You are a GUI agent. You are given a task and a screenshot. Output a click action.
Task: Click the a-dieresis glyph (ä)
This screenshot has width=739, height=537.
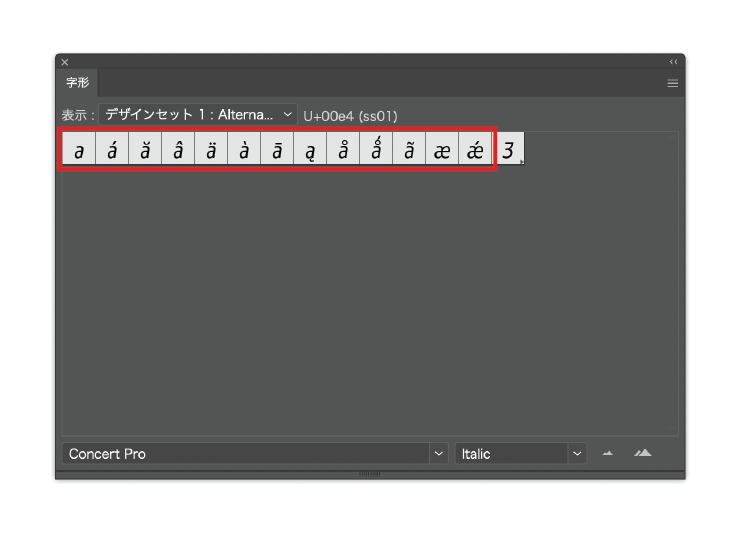211,151
